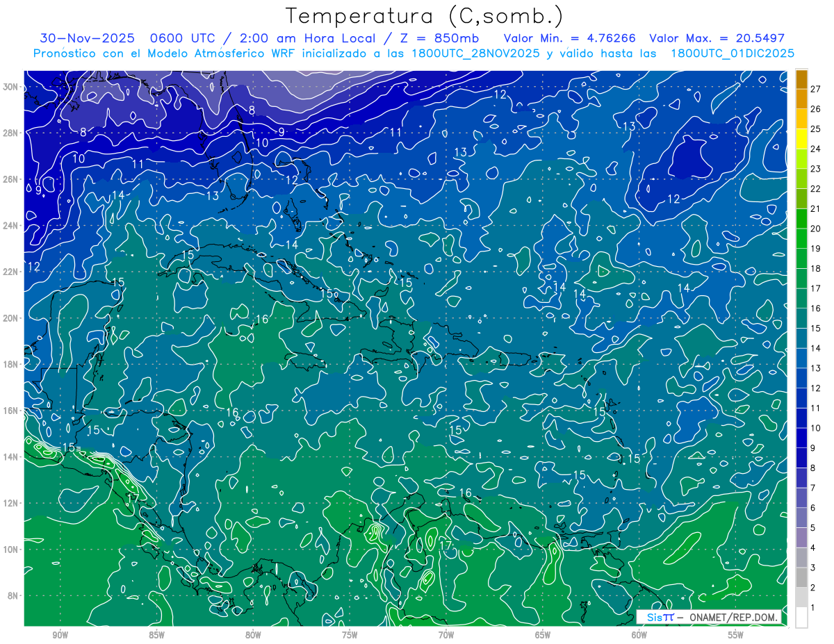Click the title 'Temperatura (C,somb.)'
Image resolution: width=834 pixels, height=644 pixels.
tap(424, 17)
